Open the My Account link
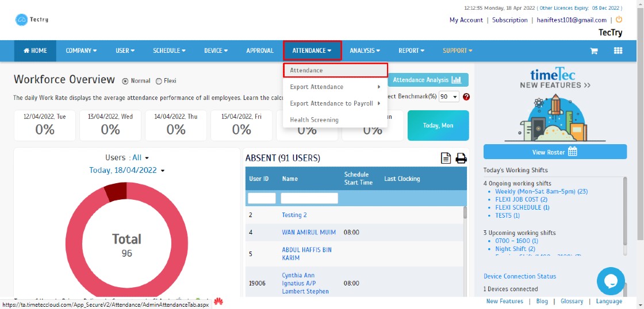This screenshot has height=309, width=644. [466, 20]
